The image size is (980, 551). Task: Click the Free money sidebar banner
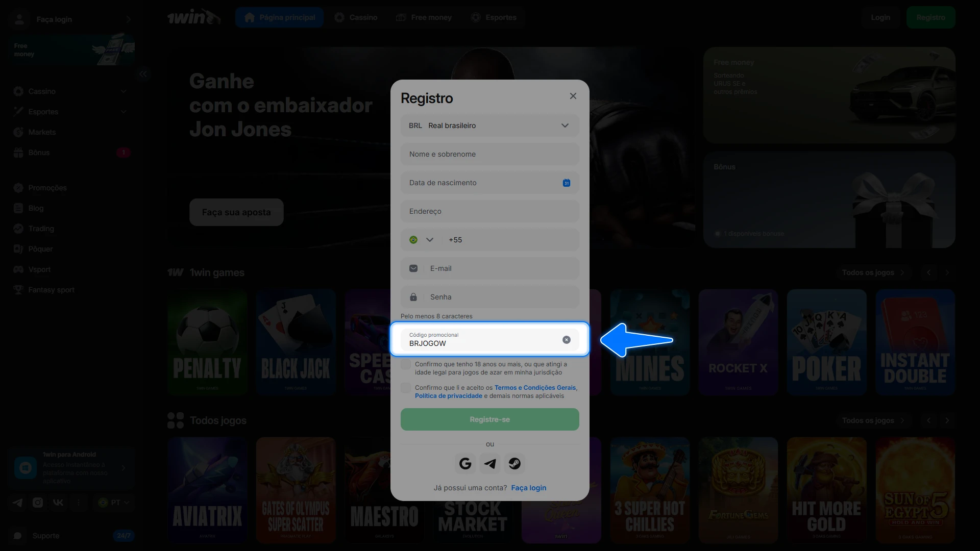(x=71, y=49)
